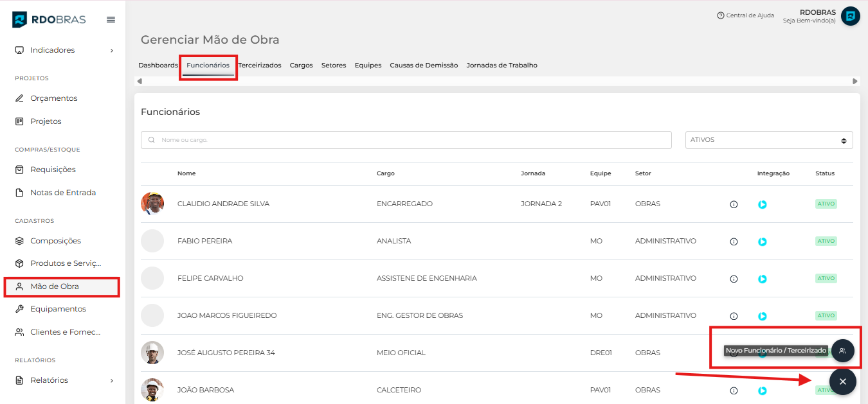This screenshot has width=868, height=404.
Task: Open Central de Ajuda link
Action: pyautogui.click(x=745, y=15)
